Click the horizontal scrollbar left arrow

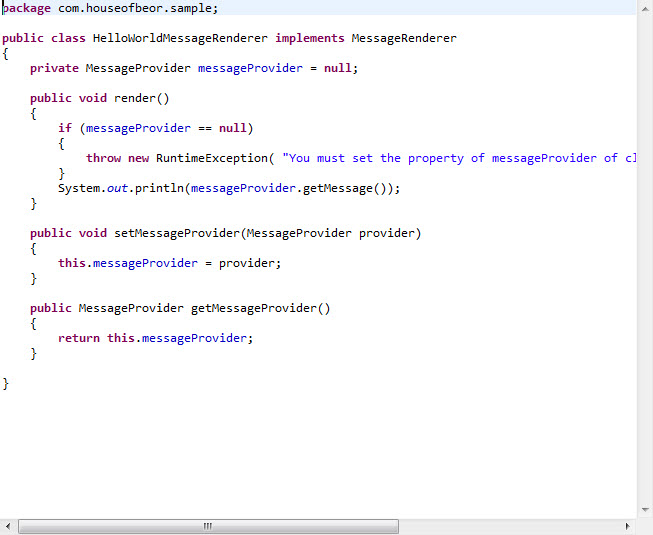(x=8, y=526)
